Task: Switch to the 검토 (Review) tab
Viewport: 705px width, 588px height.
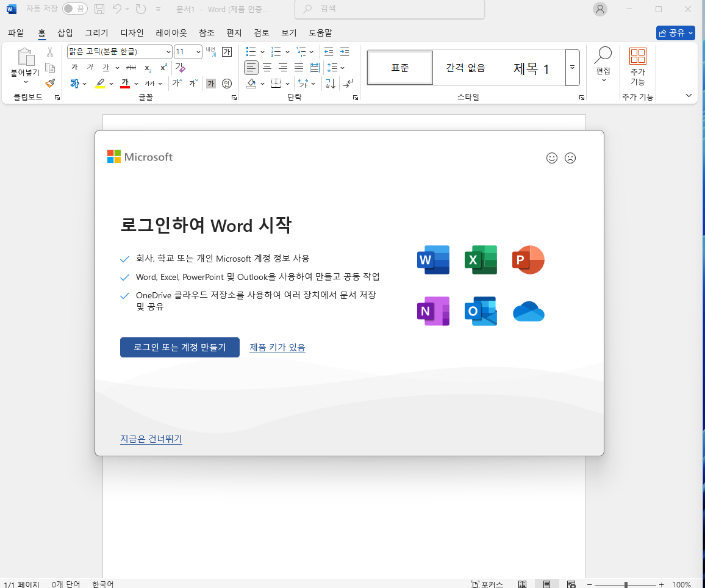Action: coord(261,33)
